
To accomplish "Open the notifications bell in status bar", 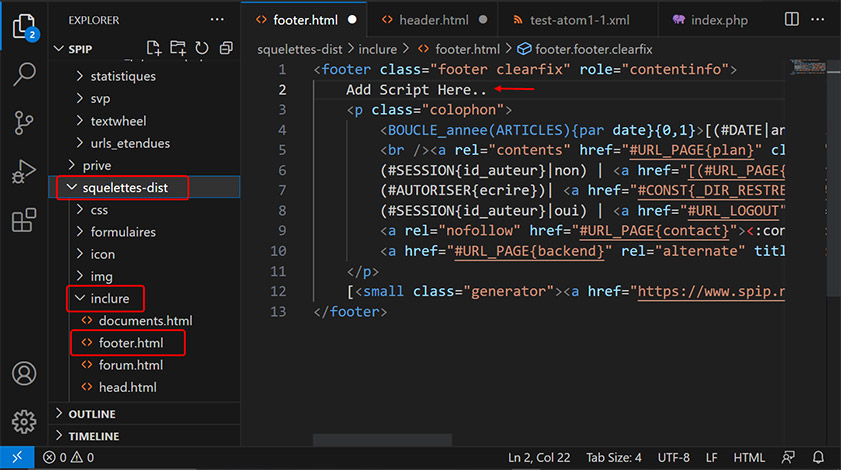I will tap(818, 458).
